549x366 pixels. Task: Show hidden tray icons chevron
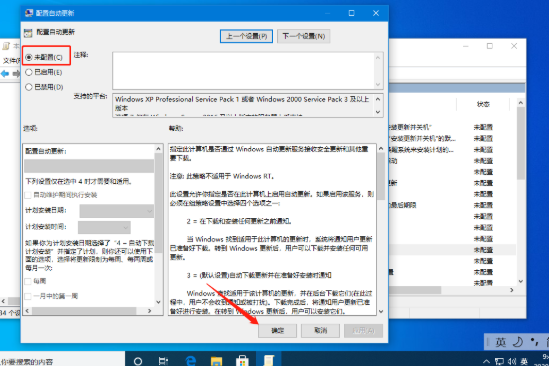(486, 361)
